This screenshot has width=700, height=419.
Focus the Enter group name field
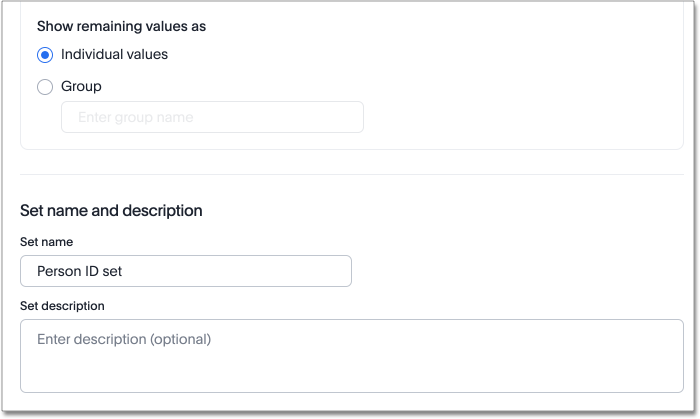point(212,117)
